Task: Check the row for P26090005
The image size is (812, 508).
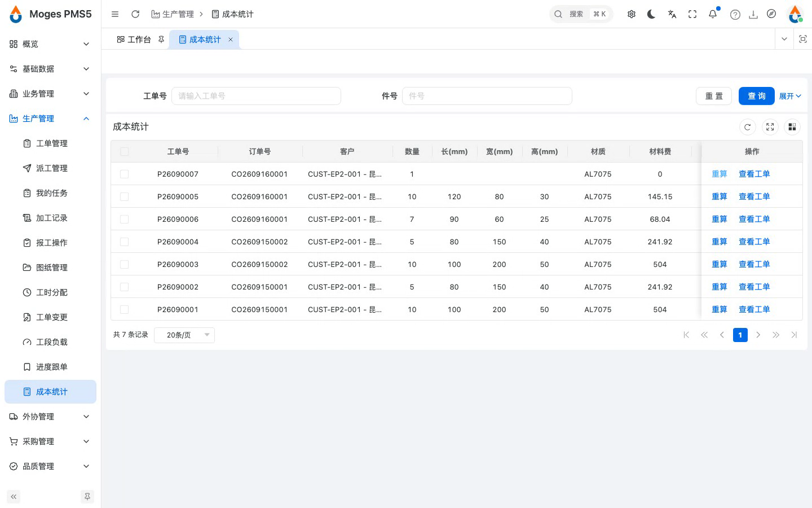Action: point(125,196)
